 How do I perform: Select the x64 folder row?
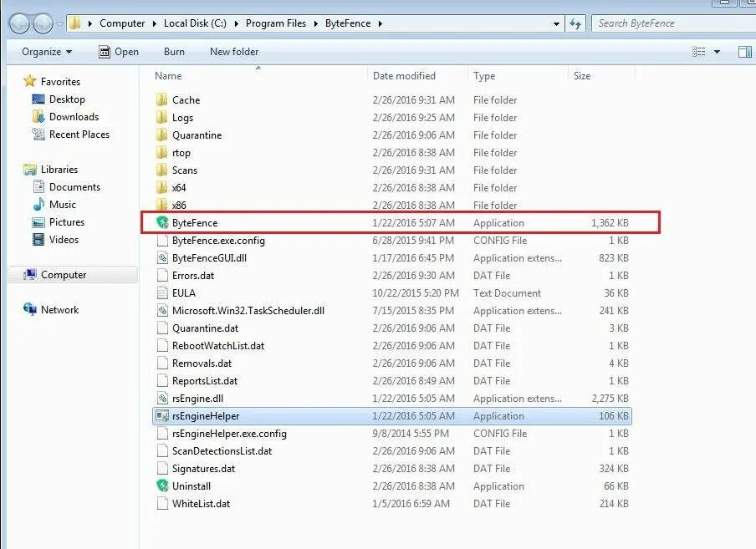tap(392, 187)
